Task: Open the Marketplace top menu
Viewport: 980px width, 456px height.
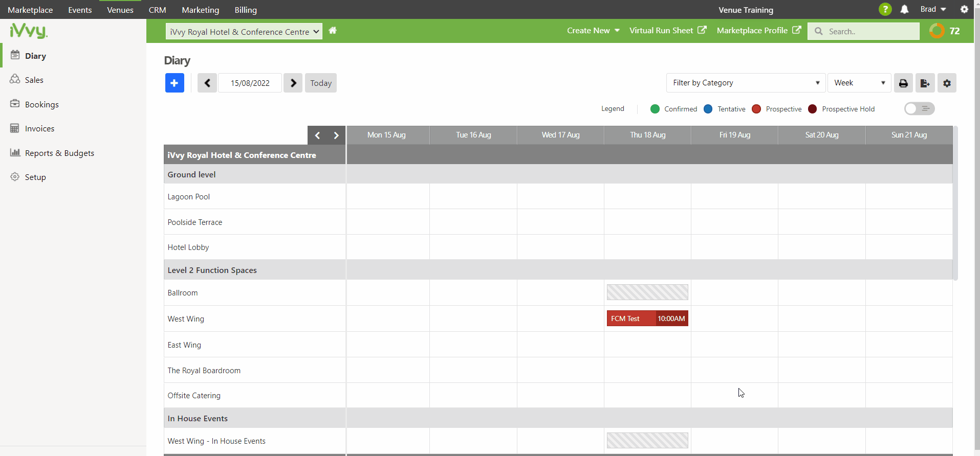Action: pos(30,10)
